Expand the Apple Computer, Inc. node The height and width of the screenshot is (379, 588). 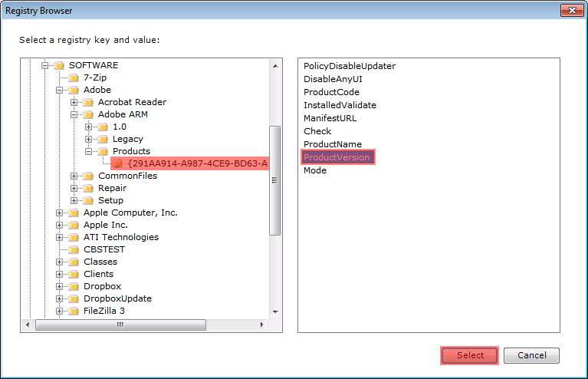[x=59, y=213]
